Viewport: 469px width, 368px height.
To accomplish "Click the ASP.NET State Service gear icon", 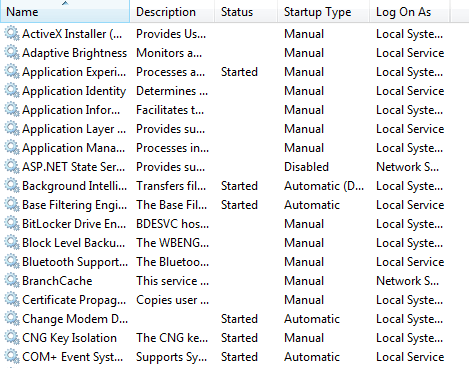I will click(12, 167).
